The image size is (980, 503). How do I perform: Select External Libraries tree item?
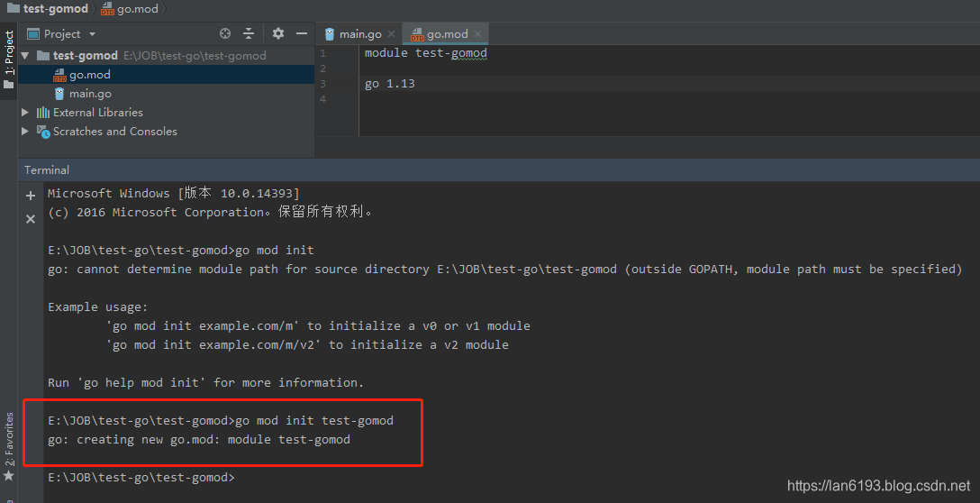97,113
